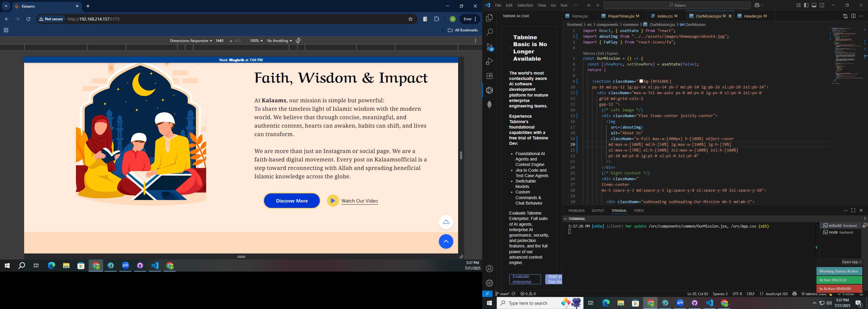Open the Run and Debug view
868x309 pixels.
(489, 61)
